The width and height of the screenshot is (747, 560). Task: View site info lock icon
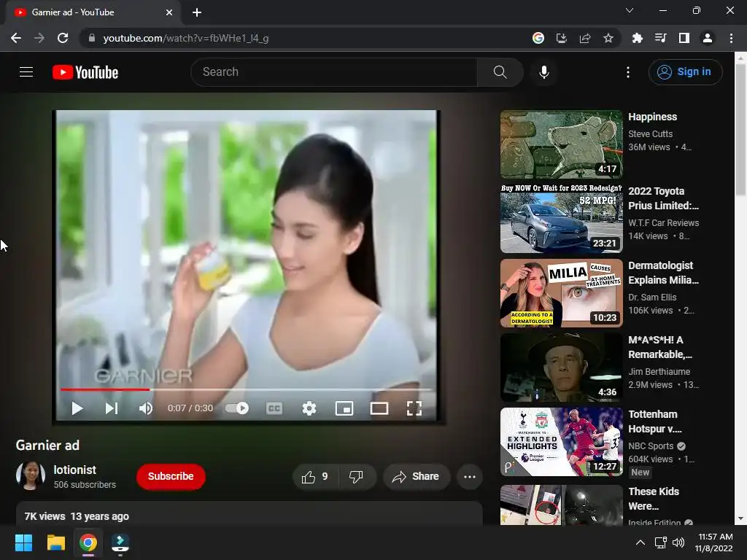tap(92, 38)
